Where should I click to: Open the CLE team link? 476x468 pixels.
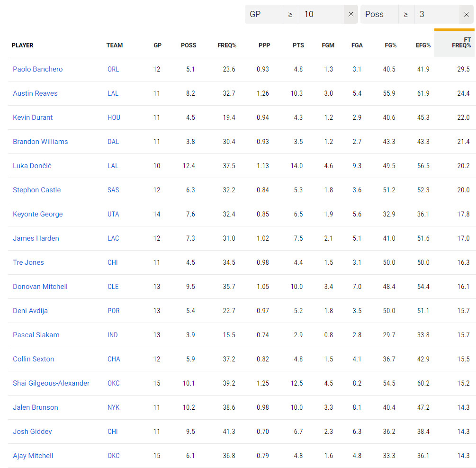113,287
